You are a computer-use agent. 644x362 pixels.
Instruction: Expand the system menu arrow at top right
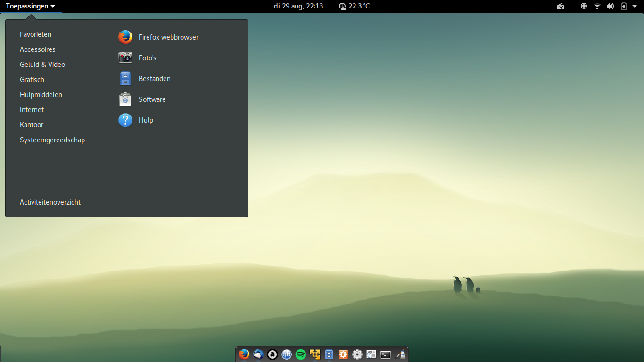[x=635, y=6]
